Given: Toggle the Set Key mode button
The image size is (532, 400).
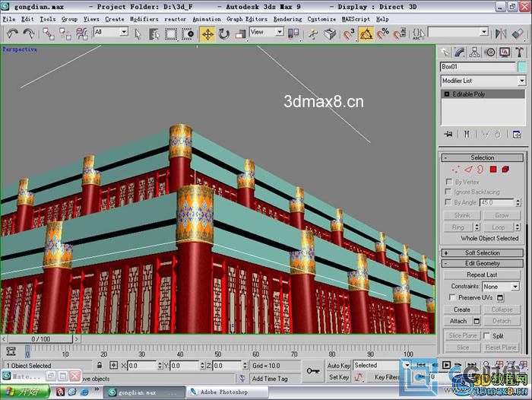Looking at the screenshot, I should point(339,377).
